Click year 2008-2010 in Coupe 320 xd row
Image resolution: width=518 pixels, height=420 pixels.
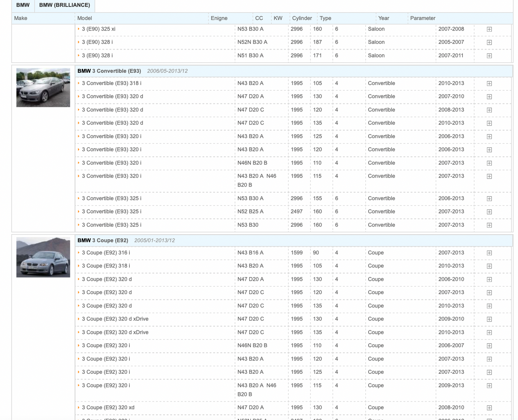point(451,408)
